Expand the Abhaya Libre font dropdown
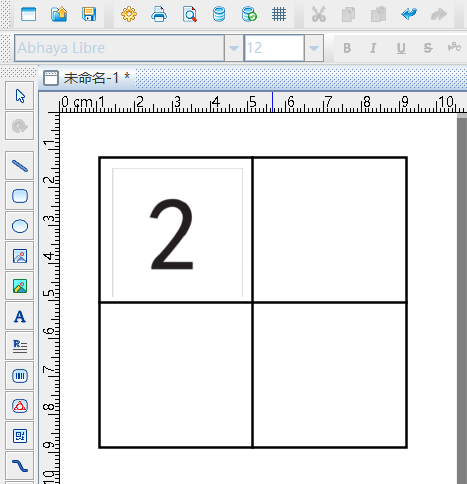Viewport: 467px width, 484px height. click(234, 48)
